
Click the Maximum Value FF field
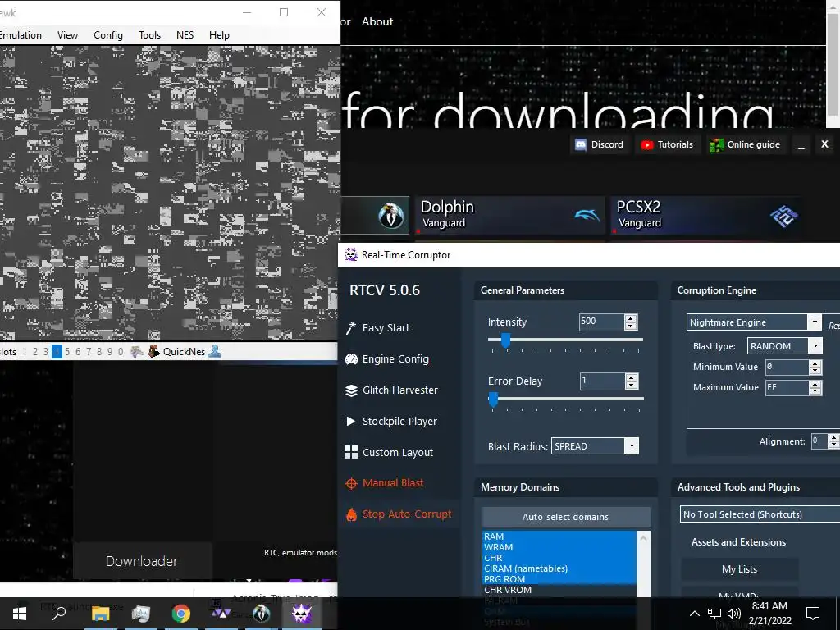(787, 387)
